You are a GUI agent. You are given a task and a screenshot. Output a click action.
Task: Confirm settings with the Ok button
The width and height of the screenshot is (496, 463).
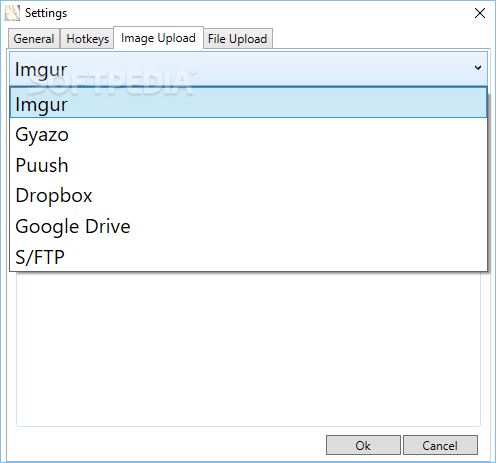[363, 445]
